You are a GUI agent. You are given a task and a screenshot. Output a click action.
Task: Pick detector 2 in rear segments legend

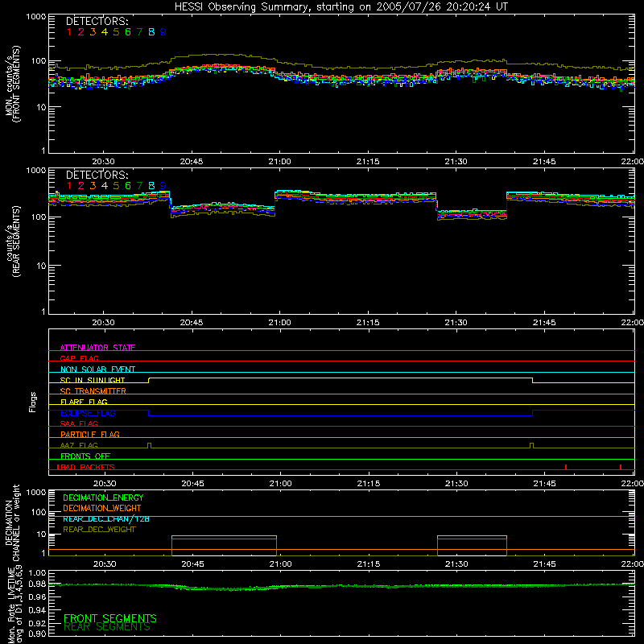tap(81, 186)
